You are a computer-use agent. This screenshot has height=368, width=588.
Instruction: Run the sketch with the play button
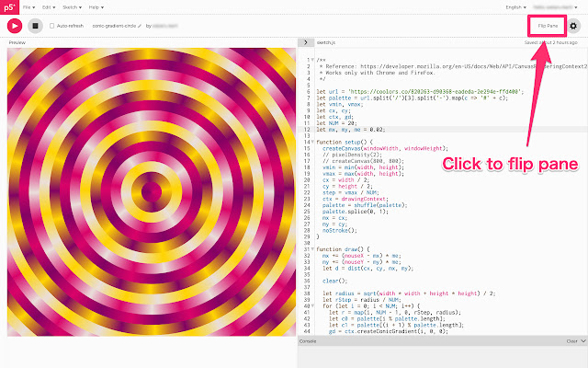[x=15, y=26]
